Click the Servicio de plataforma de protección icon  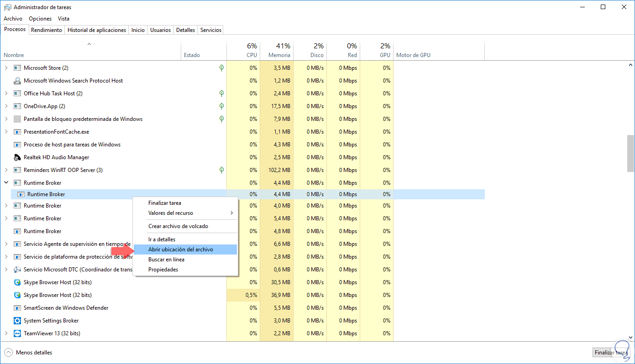click(17, 257)
